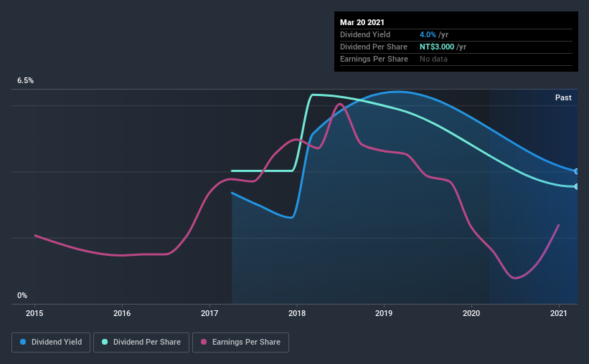Click the 6.5% y-axis label

[25, 81]
